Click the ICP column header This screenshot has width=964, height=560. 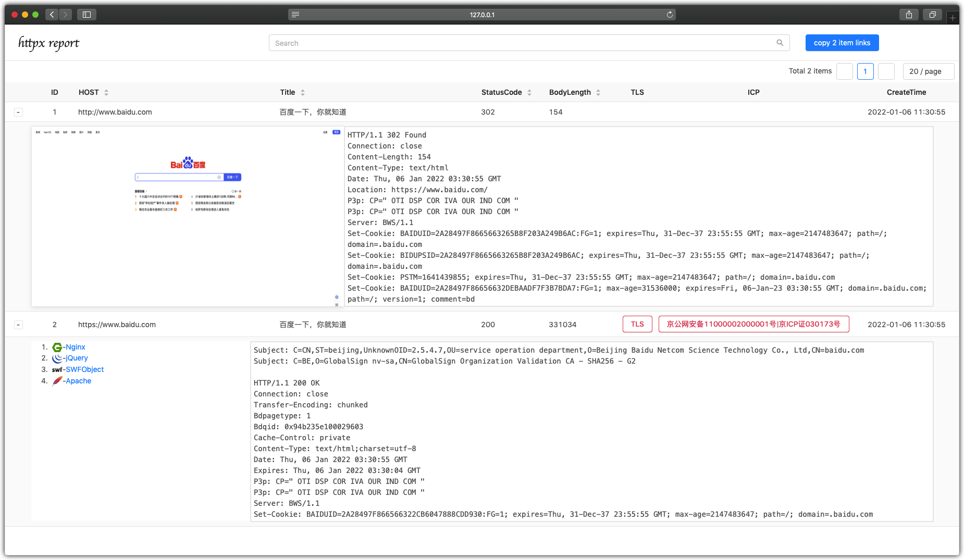coord(753,92)
